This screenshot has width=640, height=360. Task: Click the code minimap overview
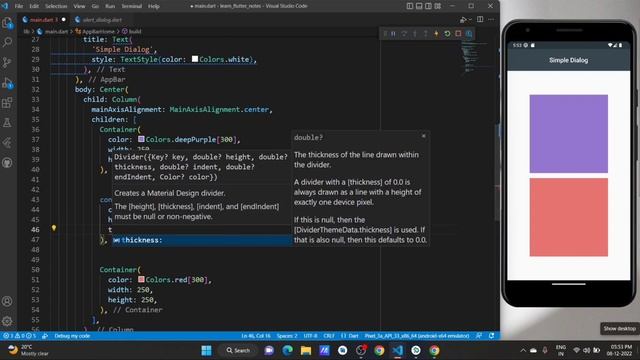(473, 57)
